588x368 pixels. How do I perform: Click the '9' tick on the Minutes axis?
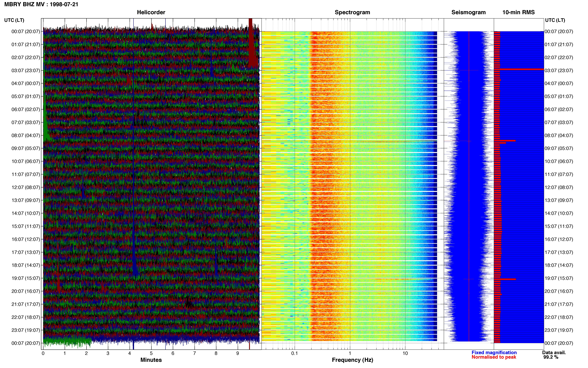(x=238, y=353)
